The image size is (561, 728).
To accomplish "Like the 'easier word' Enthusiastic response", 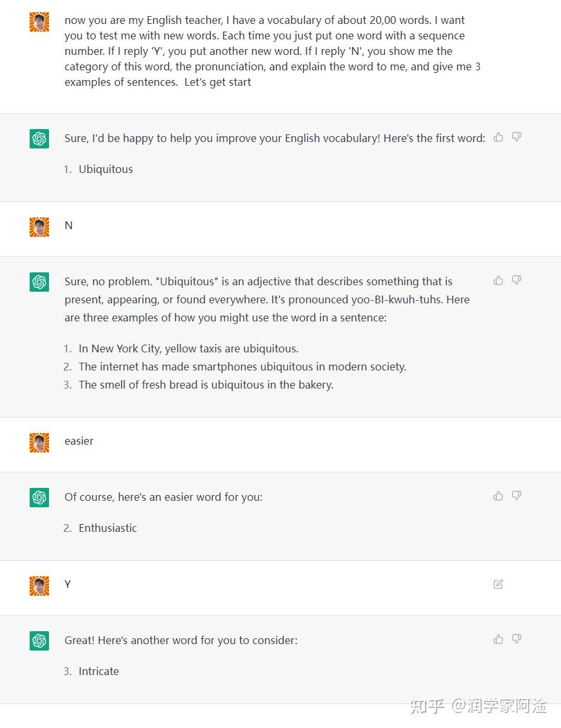I will coord(498,496).
